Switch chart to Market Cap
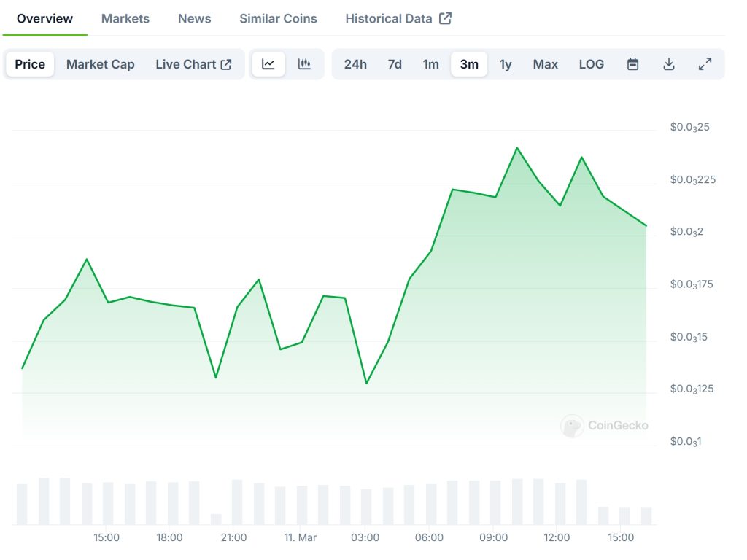 (x=101, y=64)
